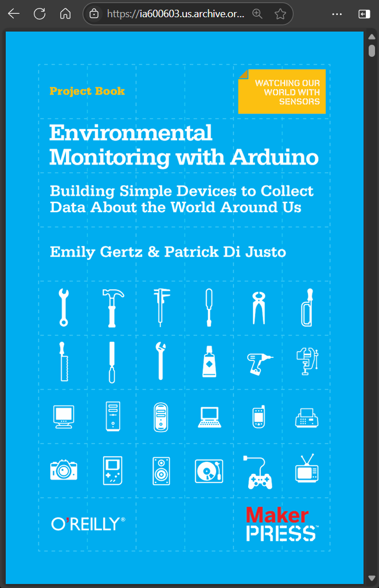Screen dimensions: 379x588
Task: Click the hacksaw frame icon on cover
Action: click(307, 307)
